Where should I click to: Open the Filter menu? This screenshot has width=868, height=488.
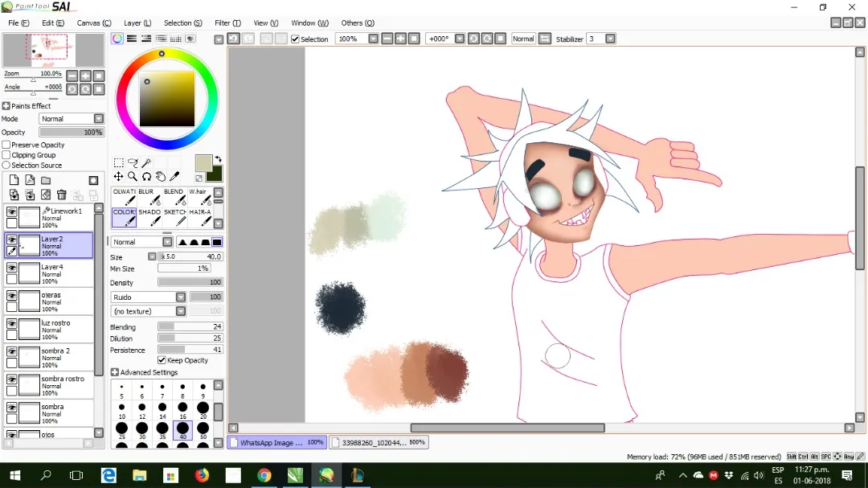click(x=227, y=23)
